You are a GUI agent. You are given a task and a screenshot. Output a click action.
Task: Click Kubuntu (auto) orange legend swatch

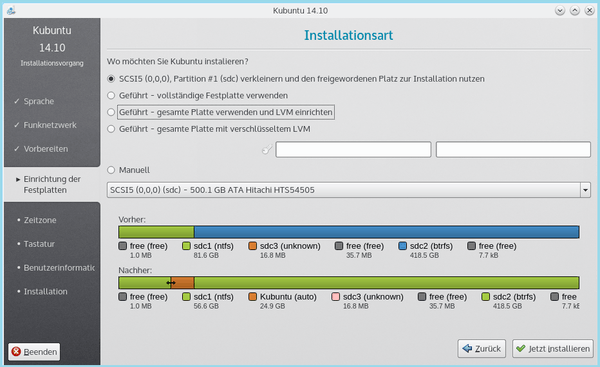[x=253, y=297]
